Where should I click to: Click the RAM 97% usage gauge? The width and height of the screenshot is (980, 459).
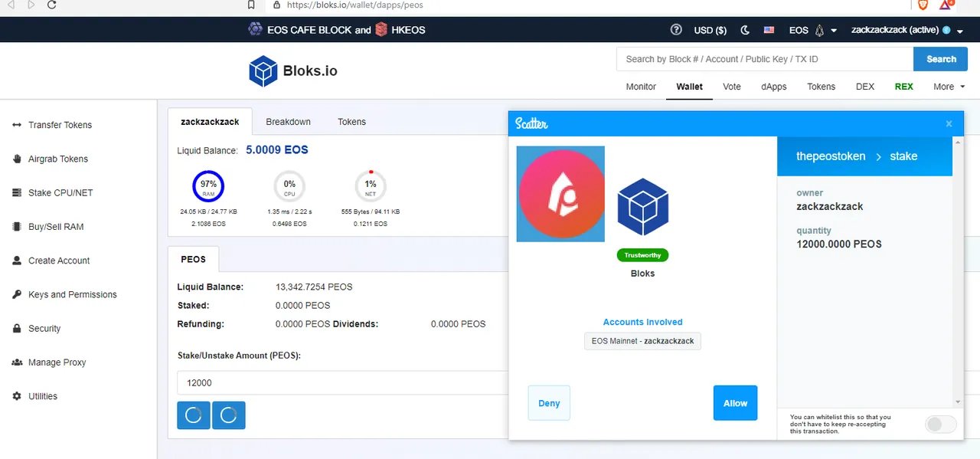pos(208,186)
